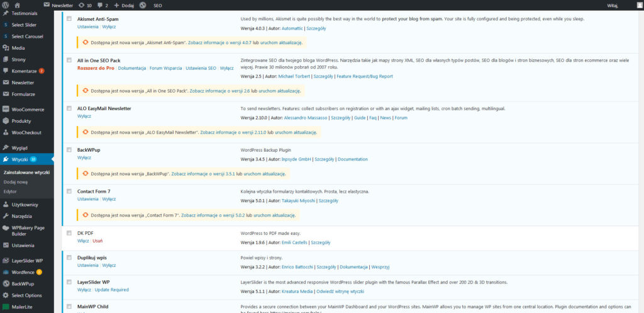The width and height of the screenshot is (644, 313).
Task: Open the SEO item in admin bar
Action: click(x=157, y=6)
